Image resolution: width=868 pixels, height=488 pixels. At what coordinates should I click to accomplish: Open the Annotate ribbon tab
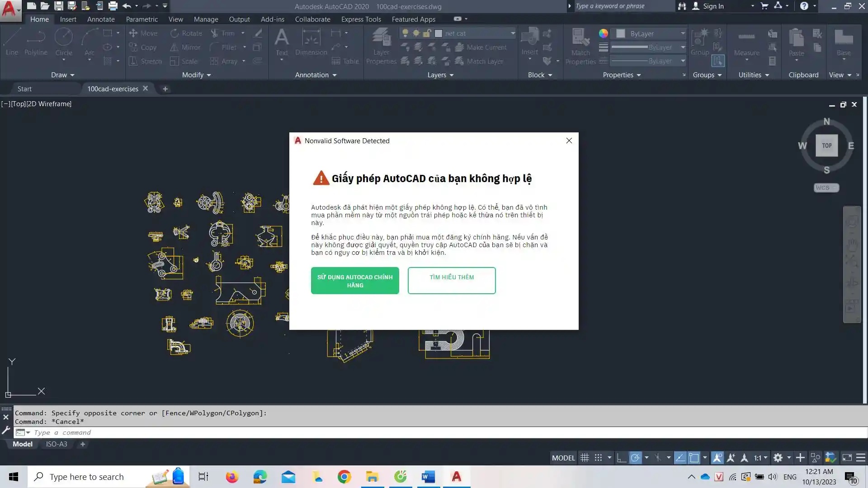tap(101, 19)
